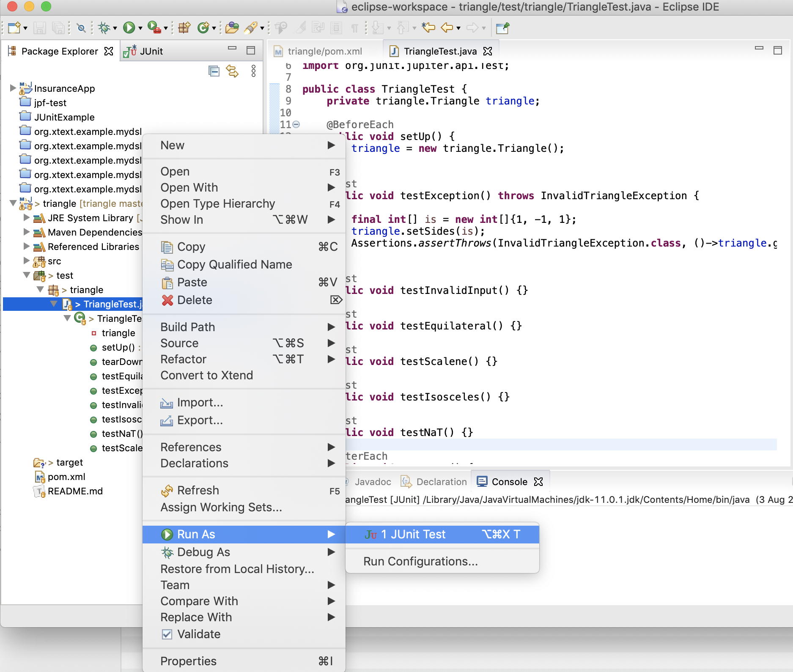Click the Pin Editor toolbar icon
Screen dimensions: 793x672
502,28
